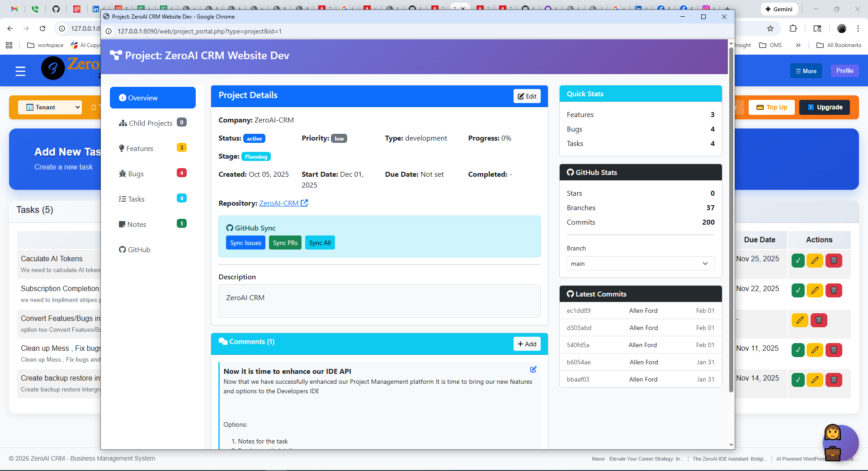The width and height of the screenshot is (868, 471).
Task: Click the popup's vertical scrollbar
Action: tap(731, 217)
